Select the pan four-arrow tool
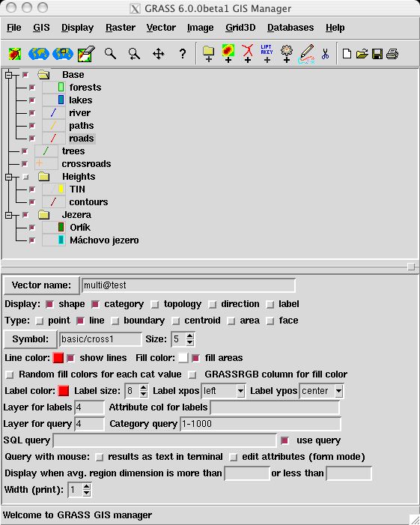This screenshot has height=525, width=420. coord(158,54)
